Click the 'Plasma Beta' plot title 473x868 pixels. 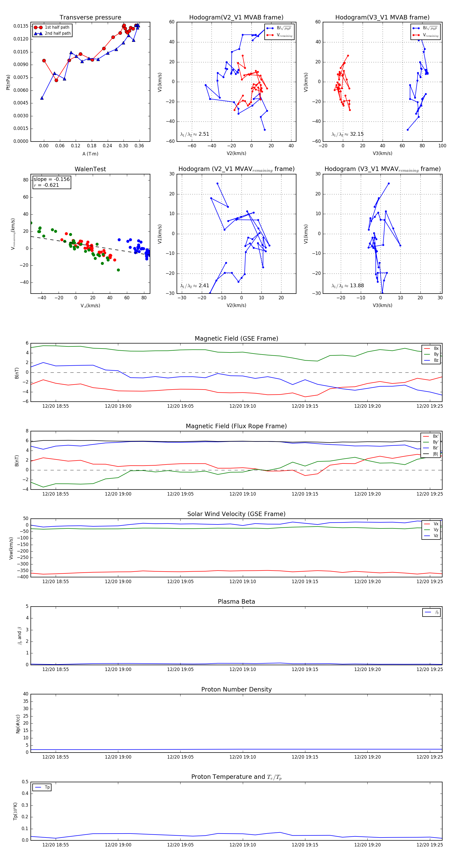236,602
